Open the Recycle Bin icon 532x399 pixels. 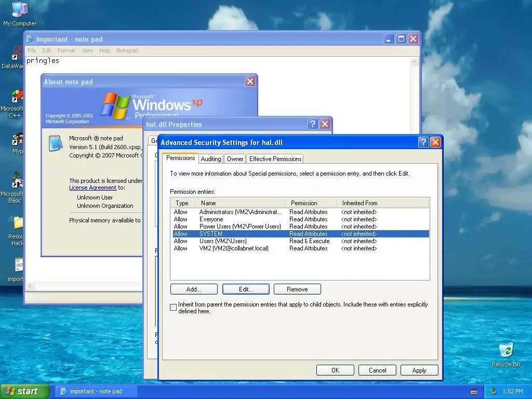pyautogui.click(x=506, y=354)
